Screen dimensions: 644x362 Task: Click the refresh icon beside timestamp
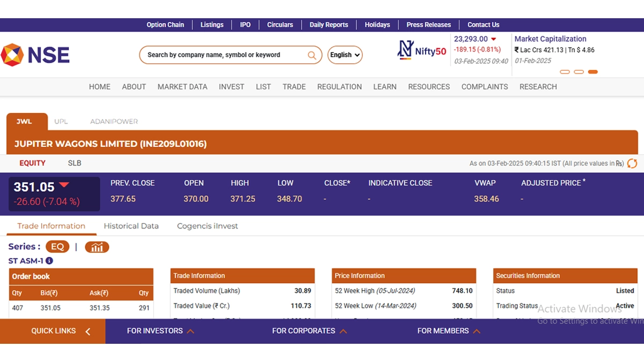point(632,164)
